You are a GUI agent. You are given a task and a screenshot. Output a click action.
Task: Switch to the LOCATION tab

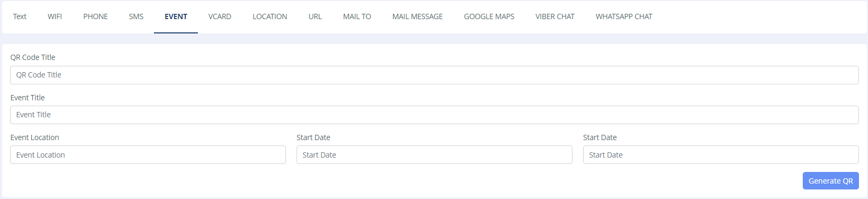pyautogui.click(x=270, y=16)
